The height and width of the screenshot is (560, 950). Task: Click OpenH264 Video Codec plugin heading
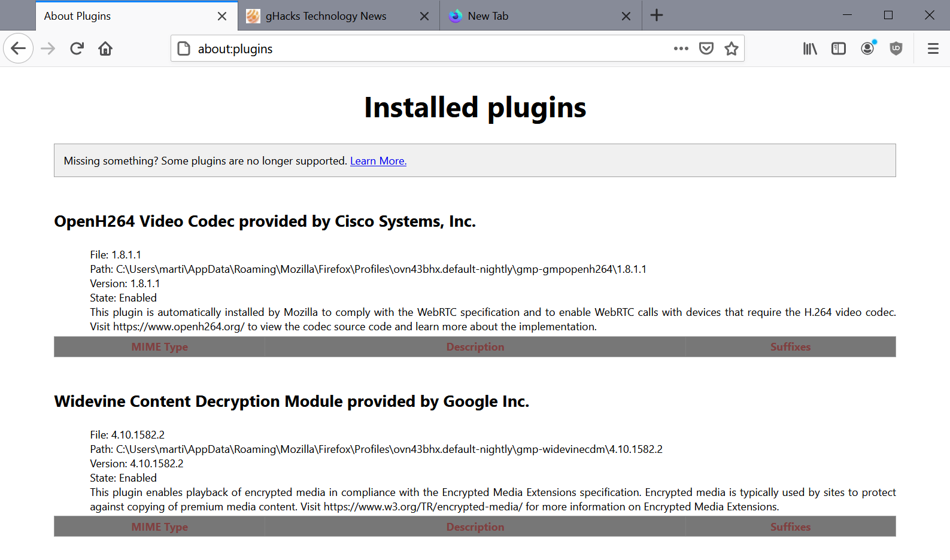click(265, 221)
